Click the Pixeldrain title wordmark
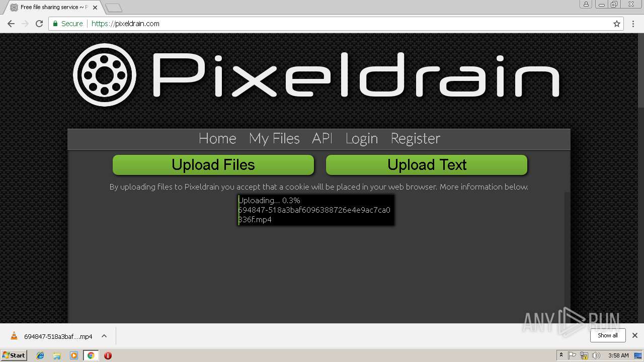 356,75
